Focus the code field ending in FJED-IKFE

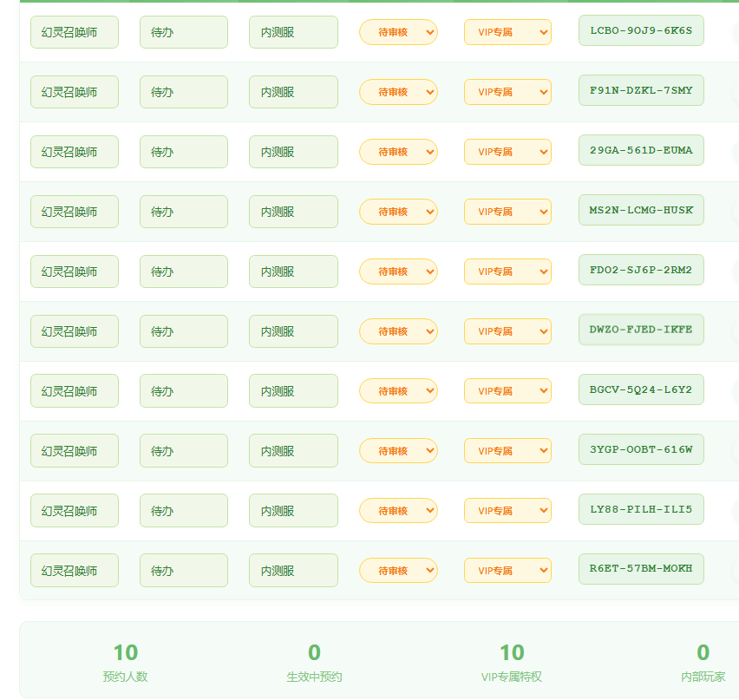(x=641, y=330)
